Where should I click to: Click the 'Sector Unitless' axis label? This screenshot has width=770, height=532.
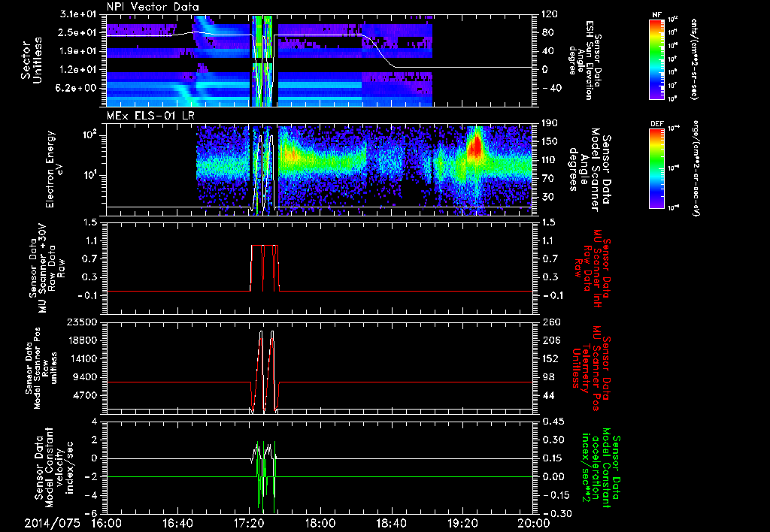click(32, 60)
